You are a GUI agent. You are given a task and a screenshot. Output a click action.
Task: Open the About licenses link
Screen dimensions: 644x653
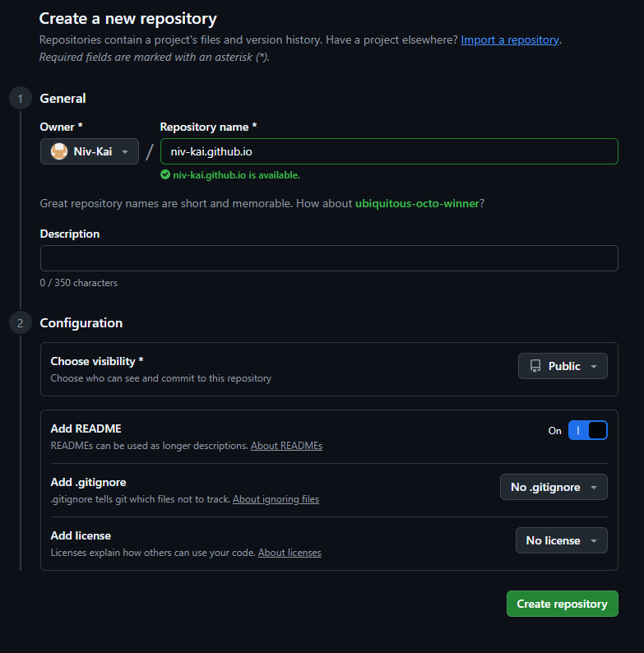pyautogui.click(x=290, y=553)
